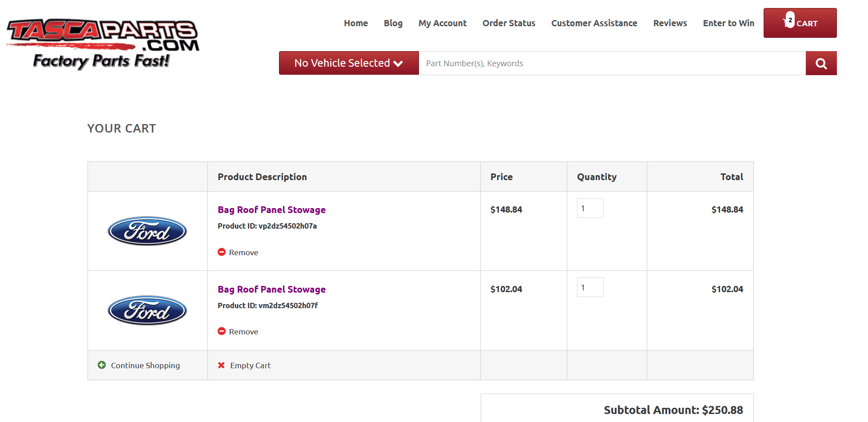This screenshot has height=422, width=868.
Task: Click the Subtotal Amount: $250.88 text
Action: tap(673, 410)
